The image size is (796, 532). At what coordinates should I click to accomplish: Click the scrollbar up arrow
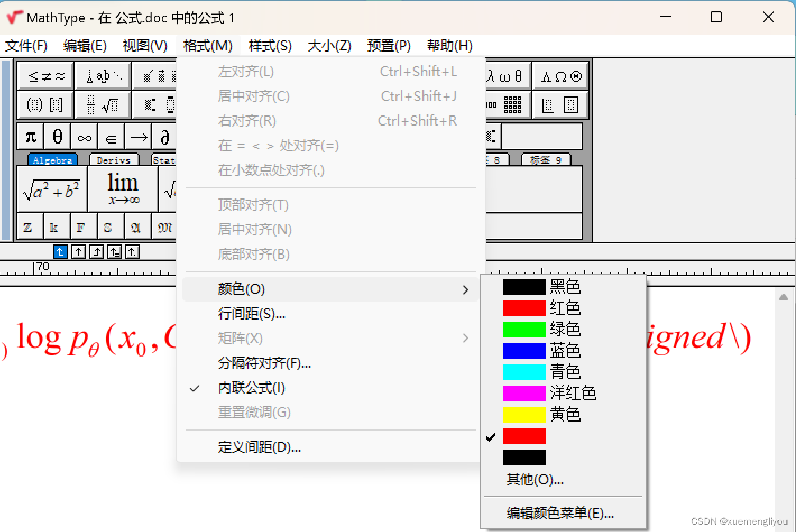784,297
